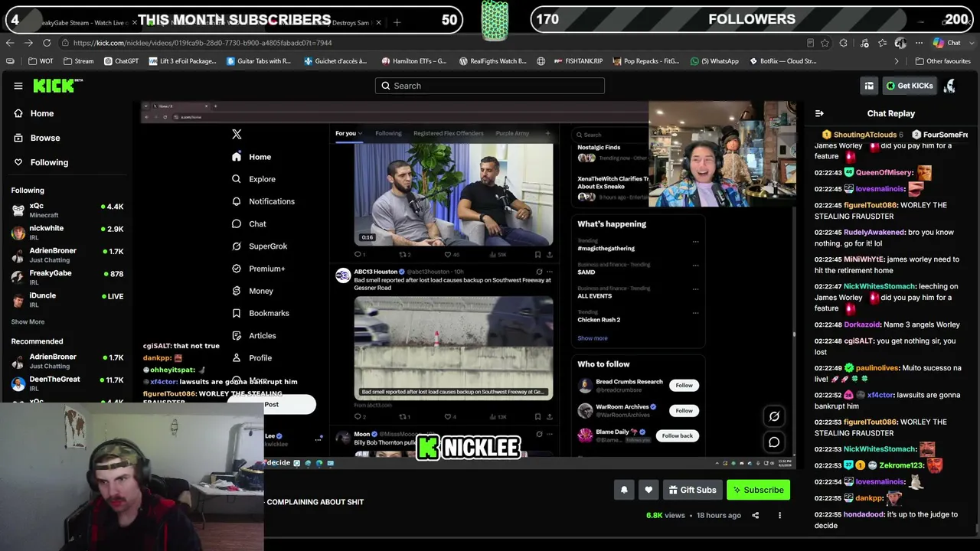980x551 pixels.
Task: Click the notification bell under the video
Action: 624,490
